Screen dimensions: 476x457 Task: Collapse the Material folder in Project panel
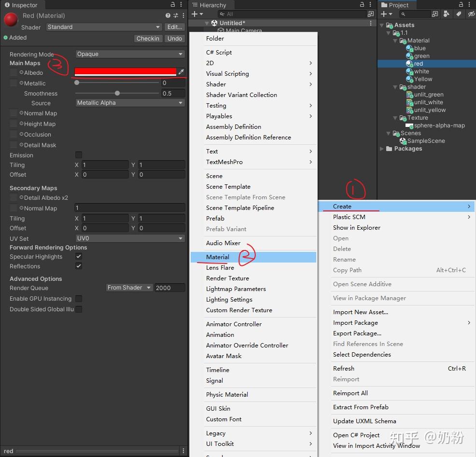(x=395, y=41)
